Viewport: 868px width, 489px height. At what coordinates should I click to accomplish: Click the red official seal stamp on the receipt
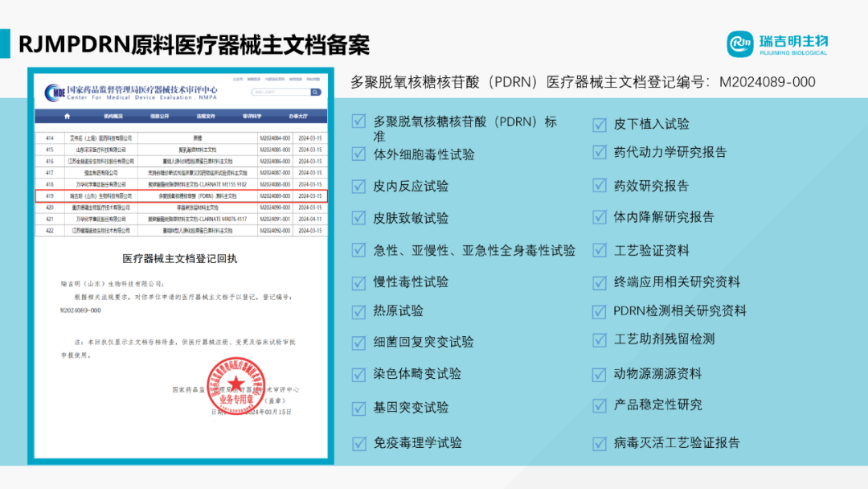click(236, 387)
